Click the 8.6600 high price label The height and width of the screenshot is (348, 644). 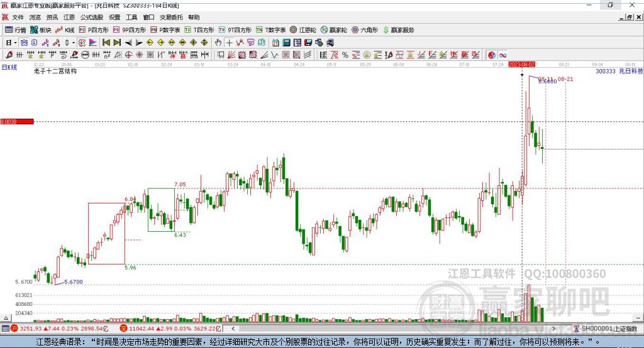(x=548, y=82)
